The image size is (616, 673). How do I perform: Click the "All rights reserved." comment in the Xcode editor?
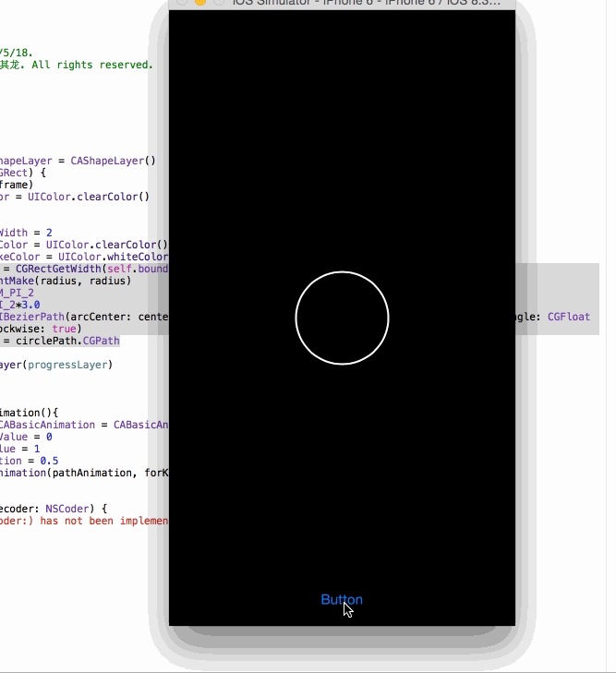point(92,65)
